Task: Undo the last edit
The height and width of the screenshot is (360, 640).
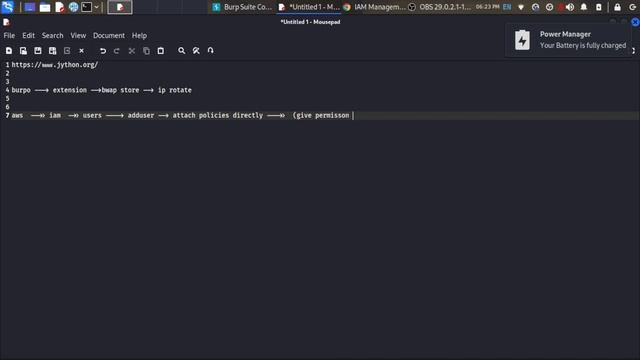Action: [x=103, y=51]
